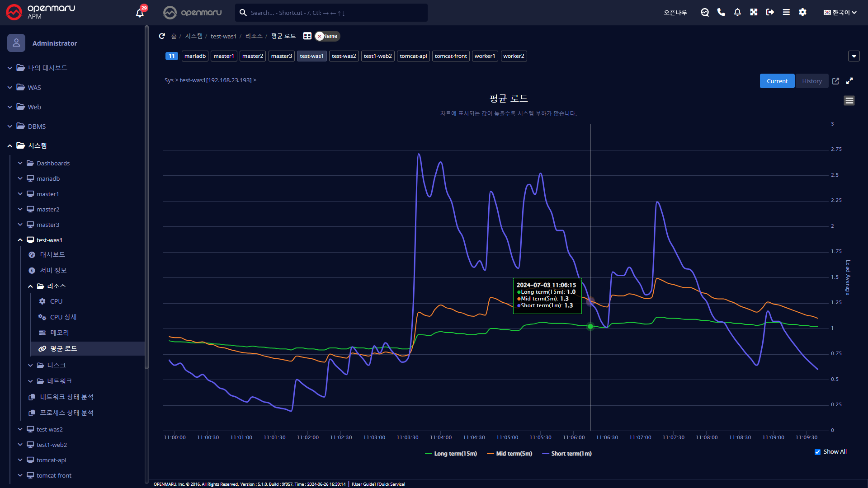Toggle the Show All checkbox

click(x=817, y=452)
